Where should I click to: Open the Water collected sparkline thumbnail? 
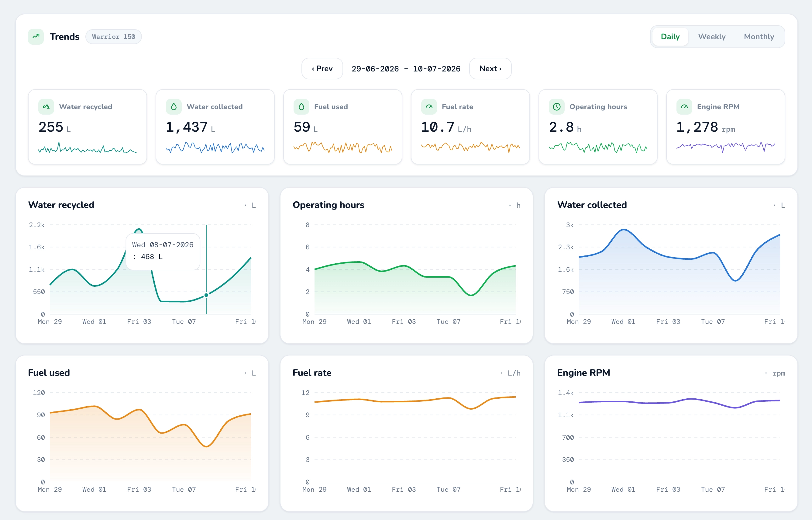point(215,148)
